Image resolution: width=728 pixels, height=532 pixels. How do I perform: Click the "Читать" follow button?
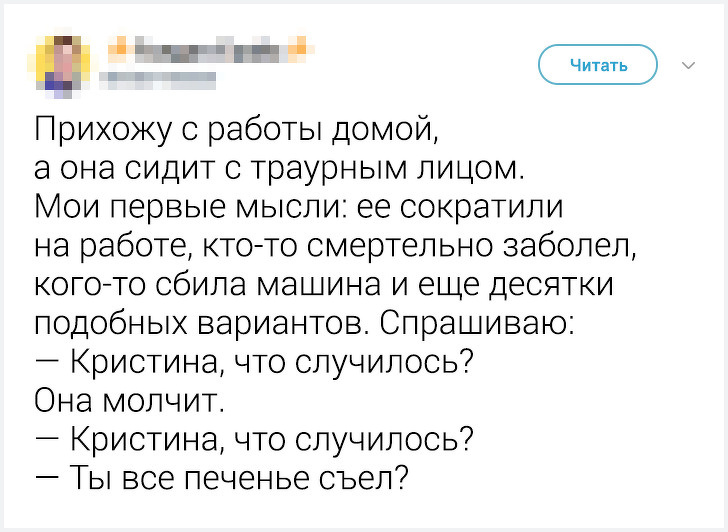(598, 65)
